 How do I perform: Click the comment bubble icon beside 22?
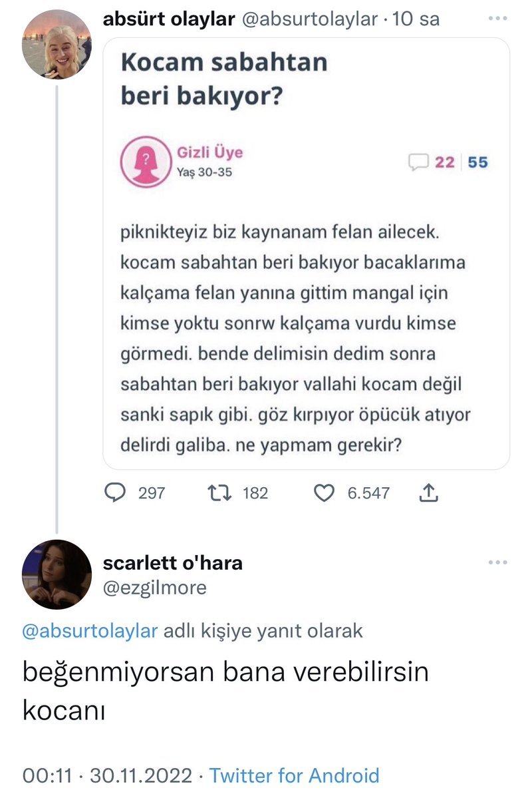tap(418, 162)
